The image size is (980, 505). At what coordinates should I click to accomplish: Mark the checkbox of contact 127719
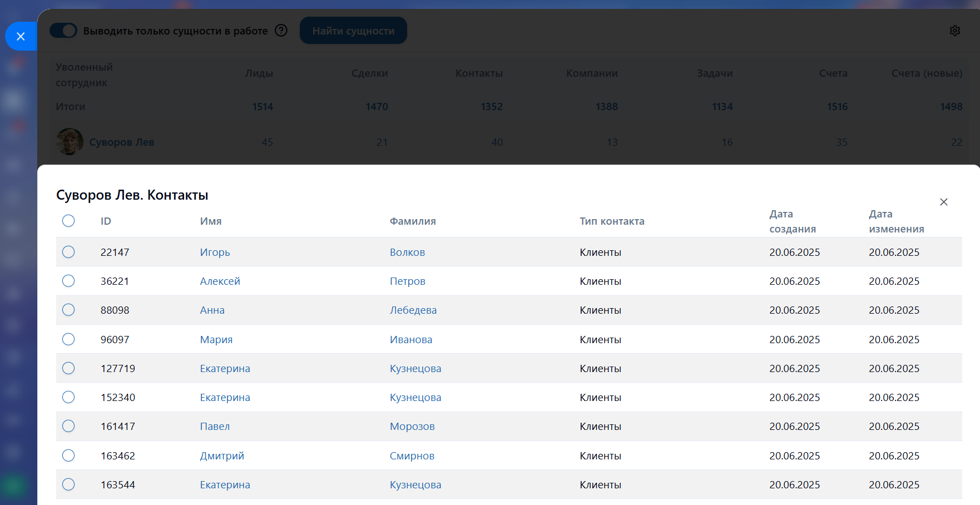click(x=68, y=368)
